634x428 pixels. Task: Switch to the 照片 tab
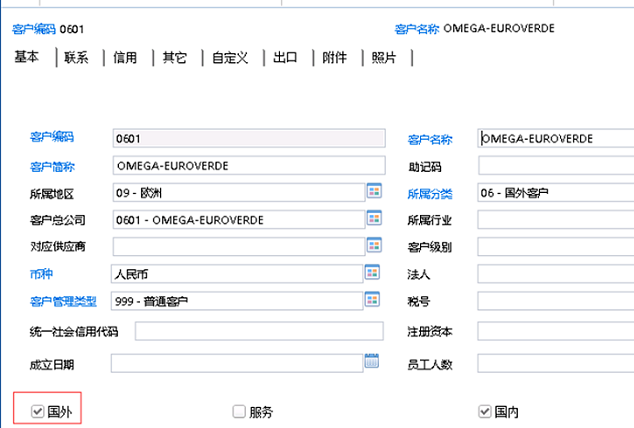(384, 57)
